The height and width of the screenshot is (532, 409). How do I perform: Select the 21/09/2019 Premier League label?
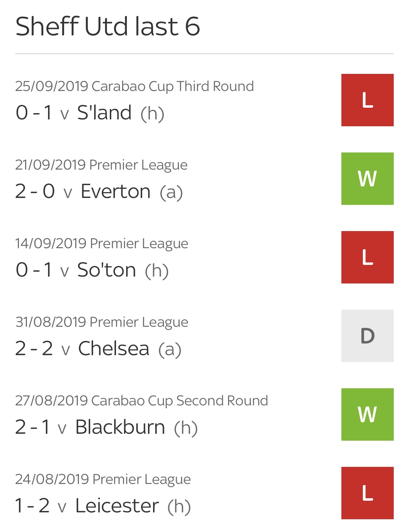pos(101,165)
